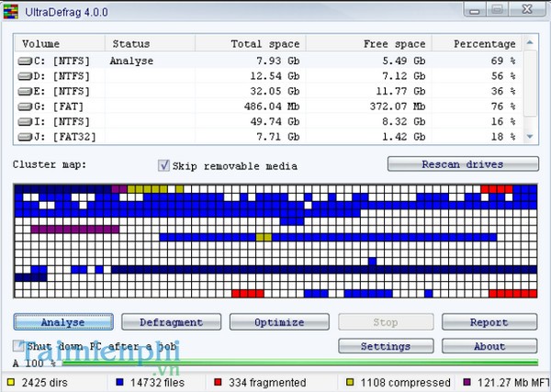Click the Defragment button

click(171, 321)
